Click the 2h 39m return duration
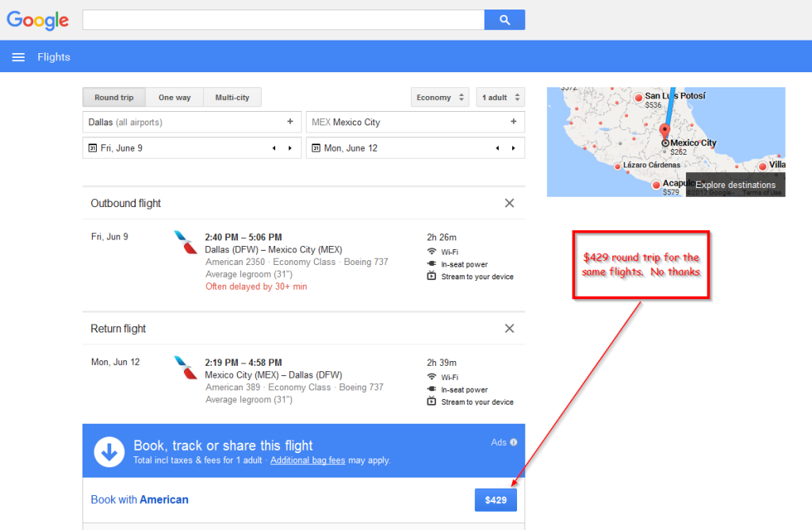This screenshot has width=812, height=530. pos(442,363)
